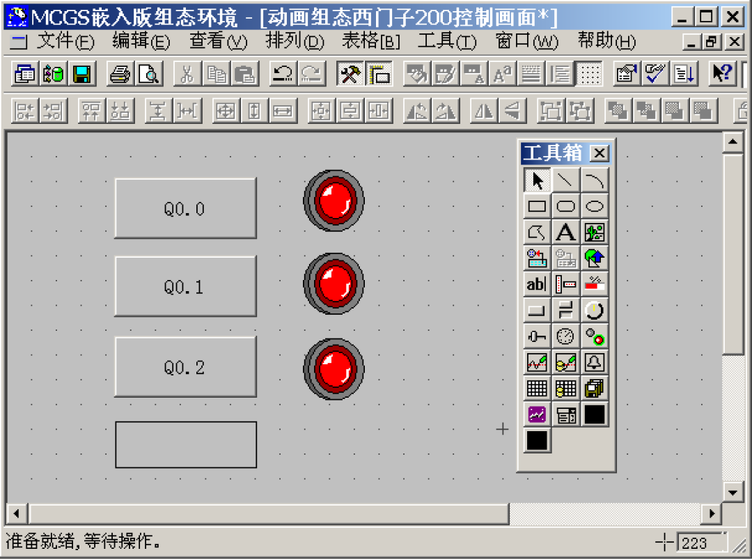752x560 pixels.
Task: Select the red indicator lamp beside Q0.1
Action: 334,283
